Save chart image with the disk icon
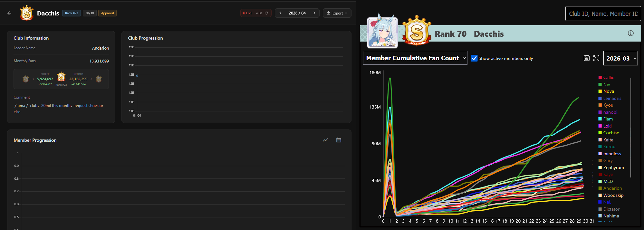Viewport: 644px width, 230px height. click(x=587, y=58)
